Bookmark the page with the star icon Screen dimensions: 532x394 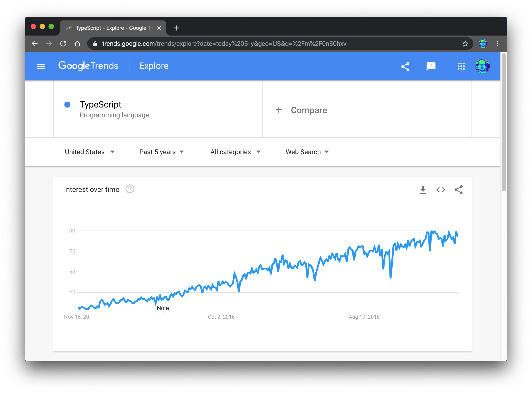465,43
